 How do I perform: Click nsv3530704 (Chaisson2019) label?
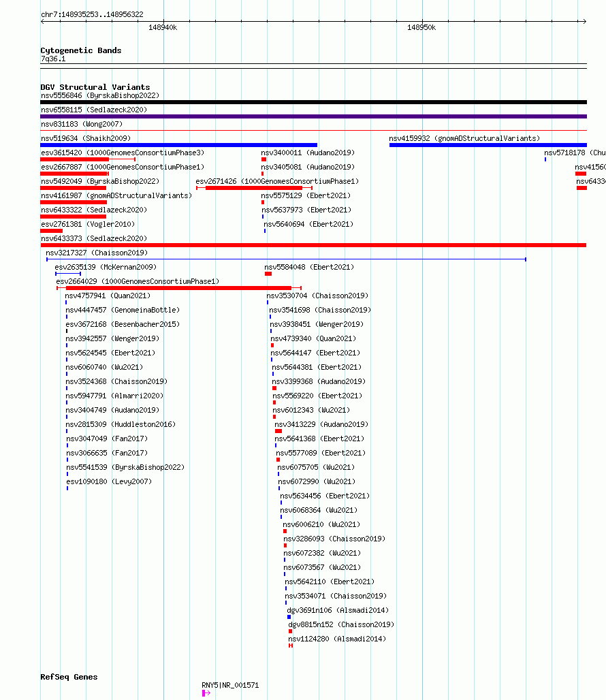coord(317,296)
